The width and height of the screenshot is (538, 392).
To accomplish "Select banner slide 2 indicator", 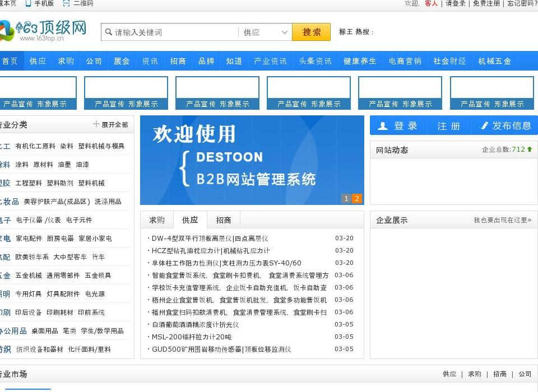I will coord(357,198).
